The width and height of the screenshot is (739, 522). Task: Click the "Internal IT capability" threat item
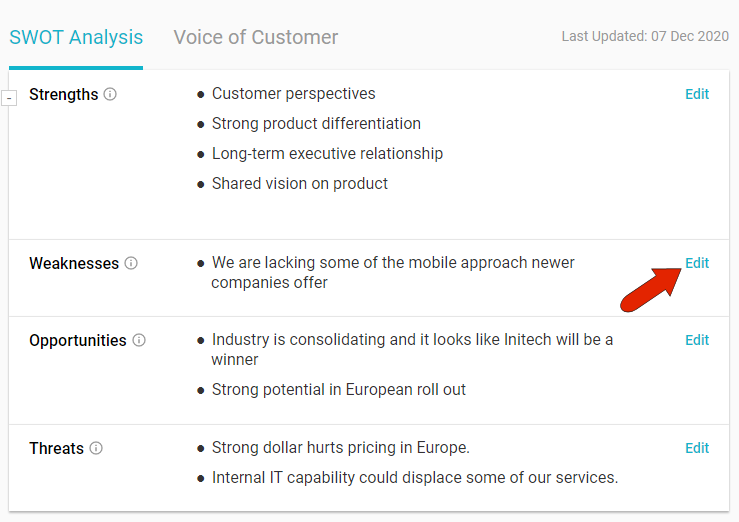(x=415, y=478)
